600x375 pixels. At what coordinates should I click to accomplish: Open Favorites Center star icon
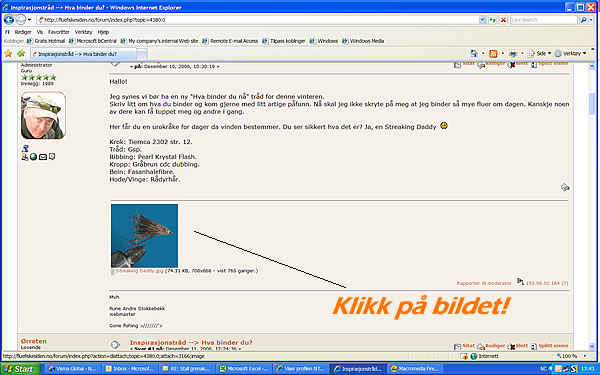pyautogui.click(x=8, y=54)
